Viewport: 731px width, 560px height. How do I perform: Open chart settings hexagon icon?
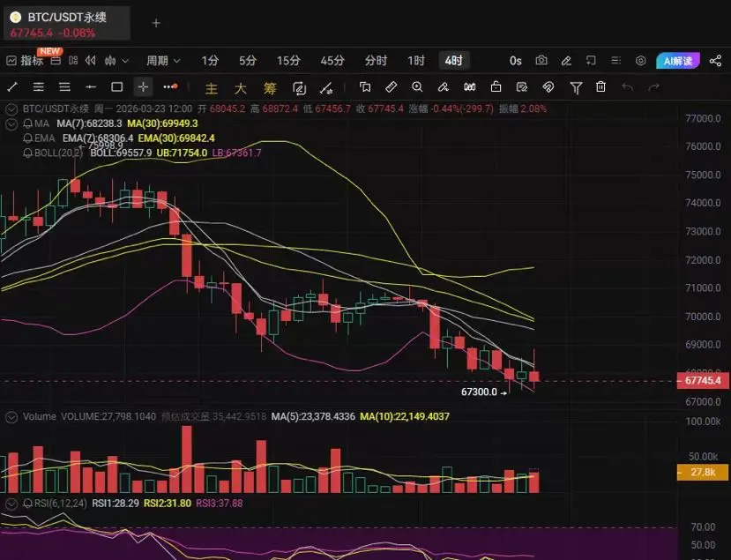point(640,61)
